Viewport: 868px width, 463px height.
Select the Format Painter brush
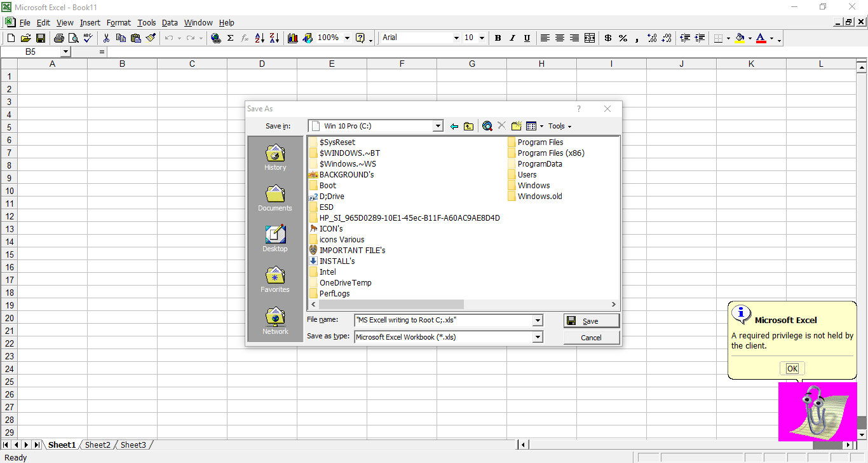(150, 38)
